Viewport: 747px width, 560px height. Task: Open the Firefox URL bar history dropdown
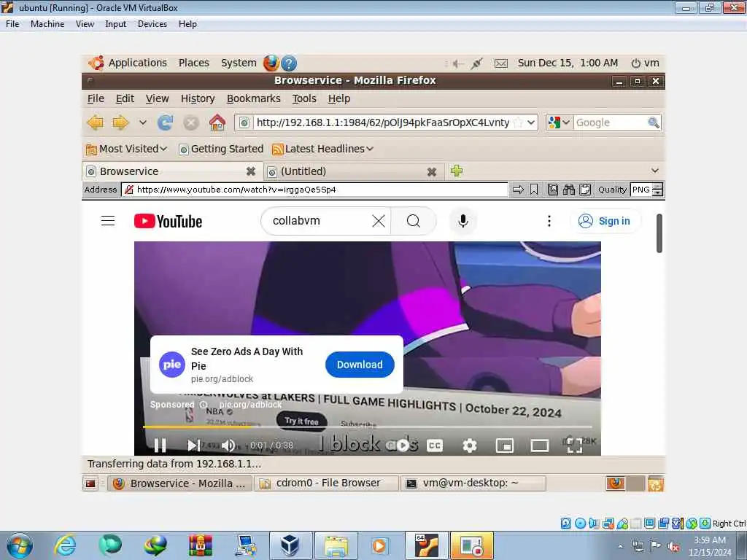[x=531, y=122]
